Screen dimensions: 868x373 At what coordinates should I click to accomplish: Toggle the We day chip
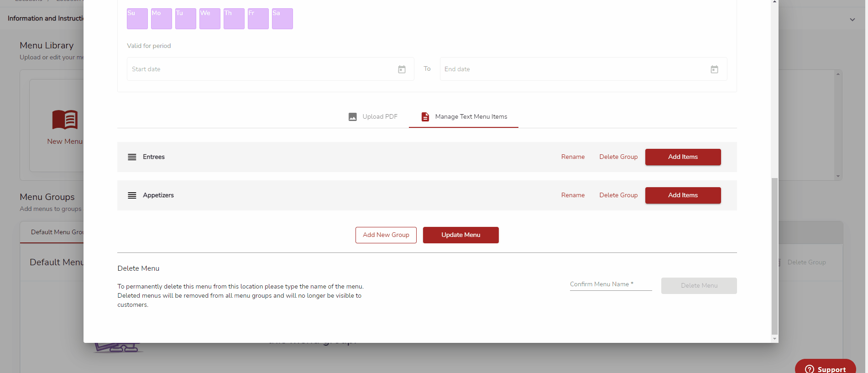point(210,19)
